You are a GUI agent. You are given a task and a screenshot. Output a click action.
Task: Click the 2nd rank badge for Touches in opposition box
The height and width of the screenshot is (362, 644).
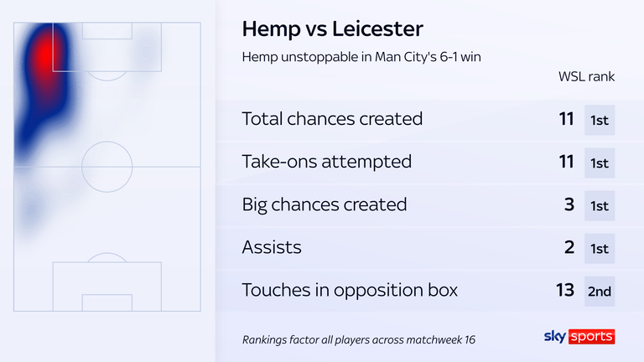click(599, 291)
